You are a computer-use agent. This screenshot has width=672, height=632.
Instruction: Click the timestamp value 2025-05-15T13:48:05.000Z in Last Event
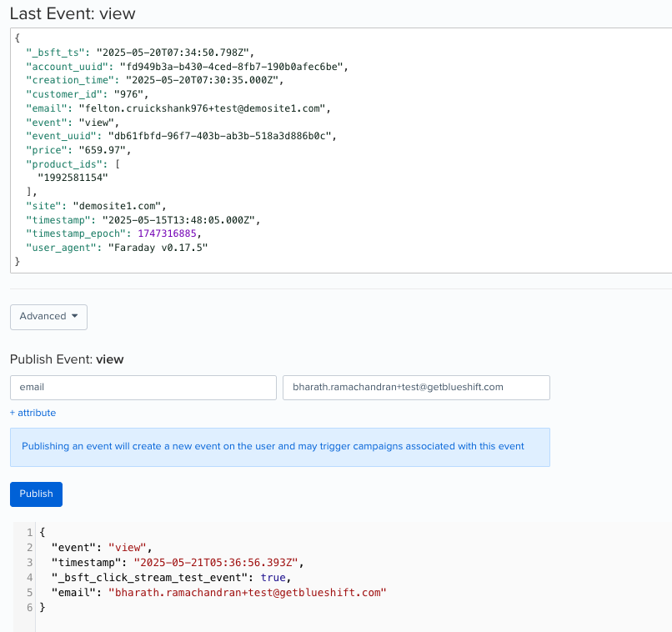178,220
